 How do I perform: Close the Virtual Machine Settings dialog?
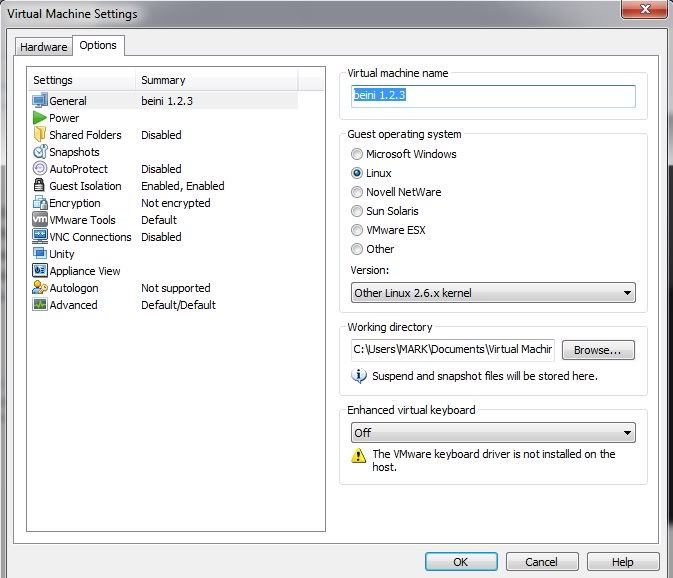point(645,9)
